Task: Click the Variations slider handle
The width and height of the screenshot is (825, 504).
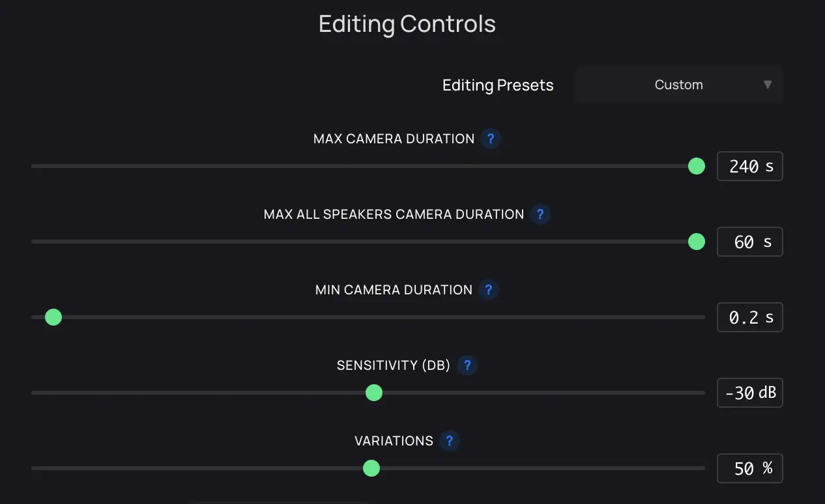Action: pyautogui.click(x=371, y=468)
